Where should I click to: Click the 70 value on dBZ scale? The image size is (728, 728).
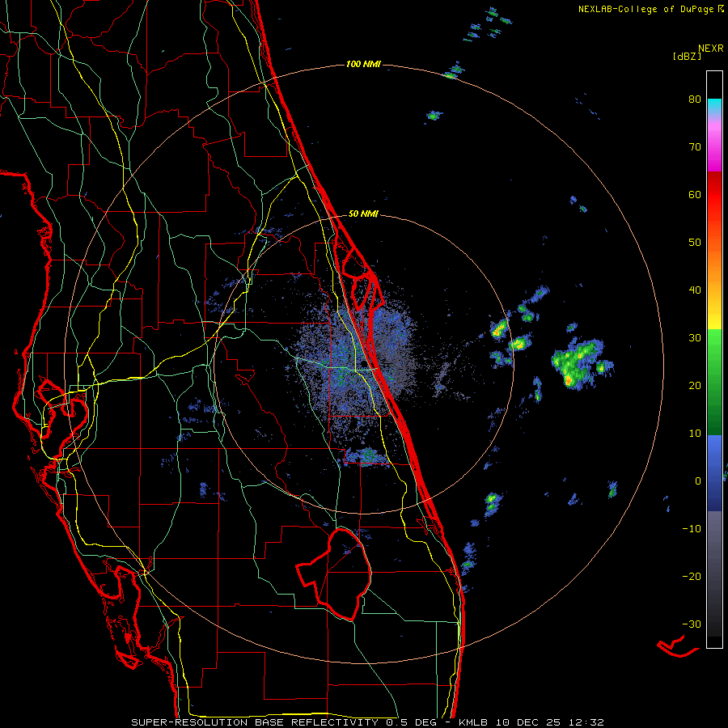click(695, 147)
